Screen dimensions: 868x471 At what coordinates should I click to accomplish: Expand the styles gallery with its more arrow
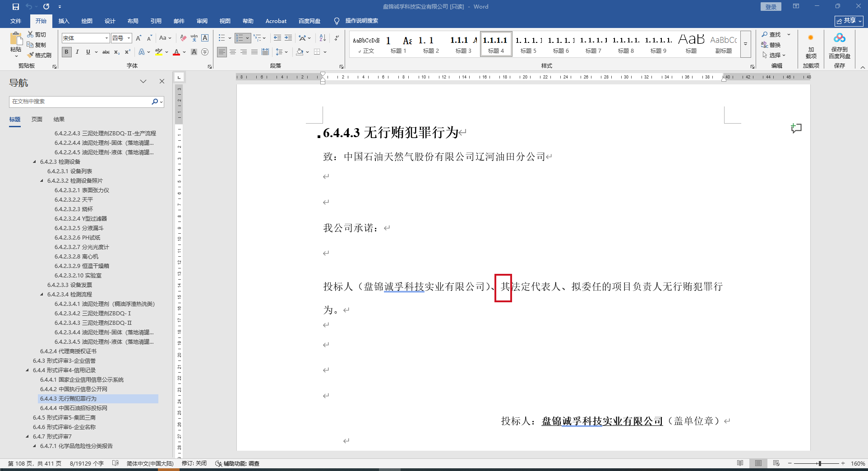745,44
